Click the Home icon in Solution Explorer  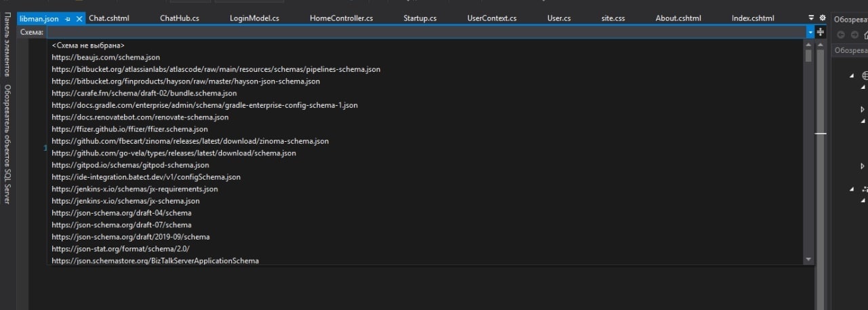click(866, 35)
